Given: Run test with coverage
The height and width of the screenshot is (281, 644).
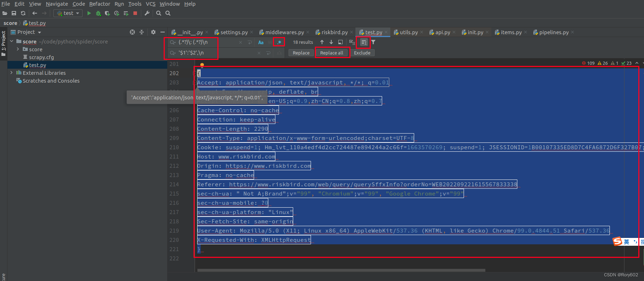Looking at the screenshot, I should (107, 13).
